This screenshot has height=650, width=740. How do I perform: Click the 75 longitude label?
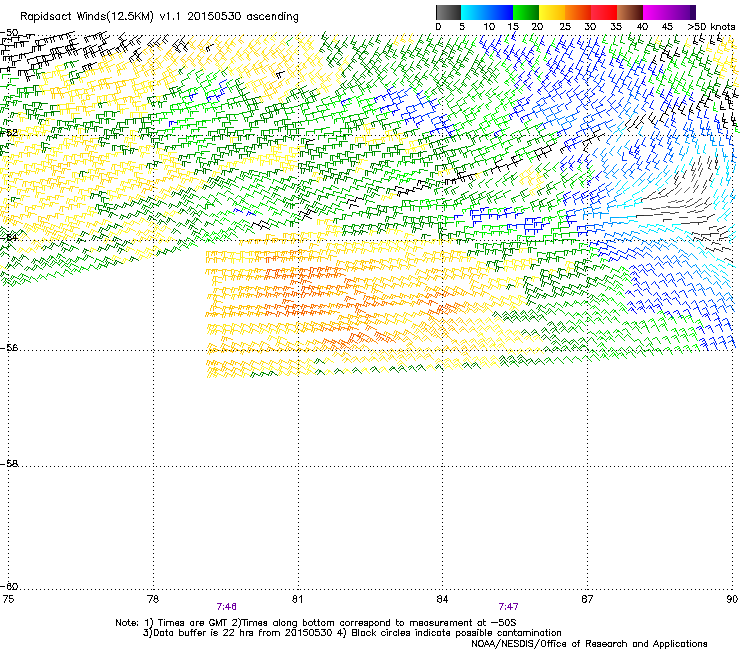pos(8,599)
